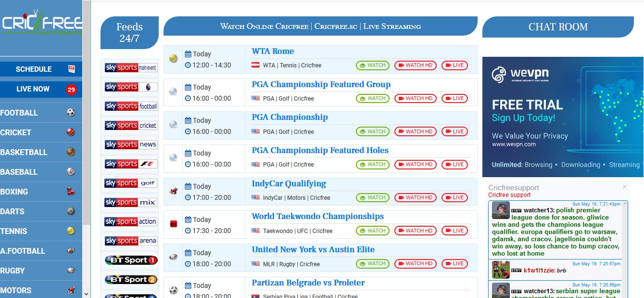644x298 pixels.
Task: Click the clock icon beside 17:30 - 20:00
Action: coord(188,231)
